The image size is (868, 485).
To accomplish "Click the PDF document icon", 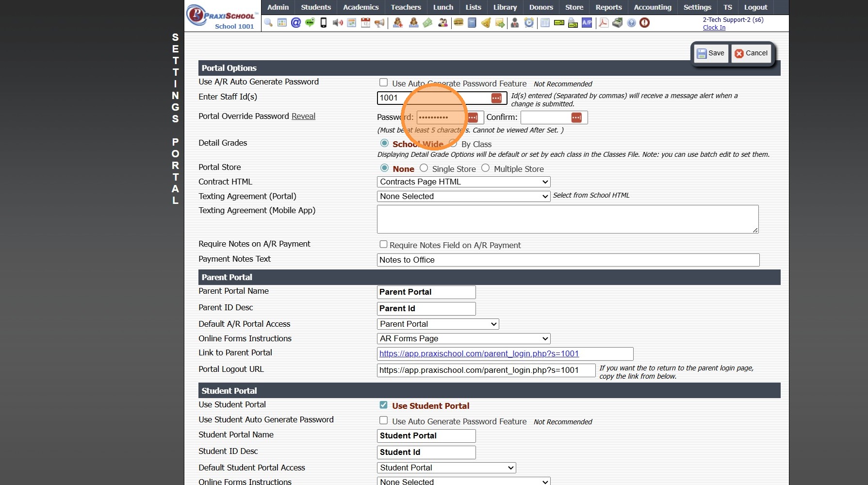I will point(604,23).
